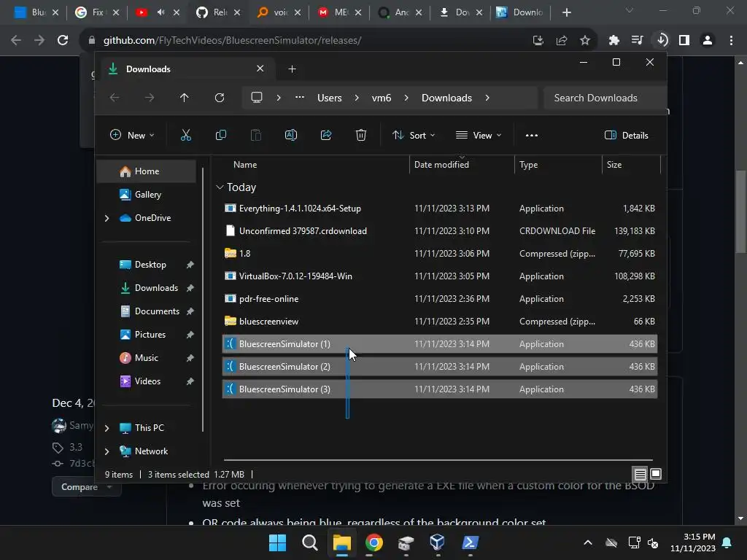Image resolution: width=747 pixels, height=560 pixels.
Task: Select Gallery in the navigation pane
Action: (x=146, y=195)
